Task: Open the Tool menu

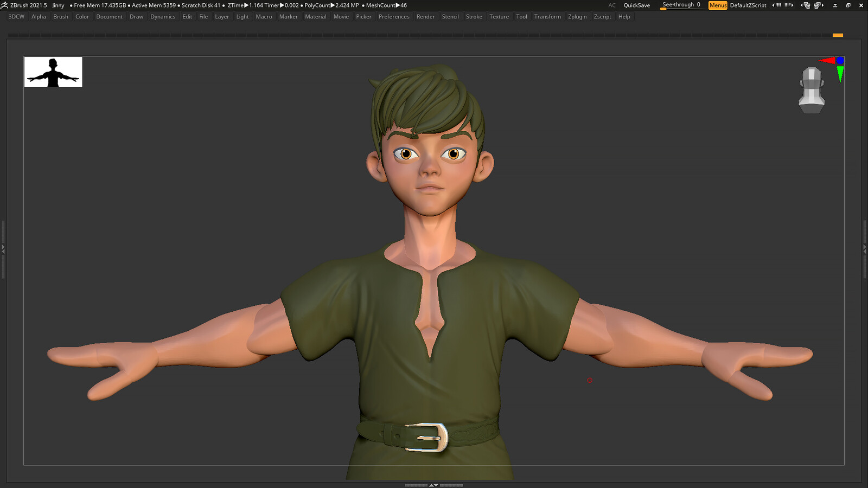Action: point(521,17)
